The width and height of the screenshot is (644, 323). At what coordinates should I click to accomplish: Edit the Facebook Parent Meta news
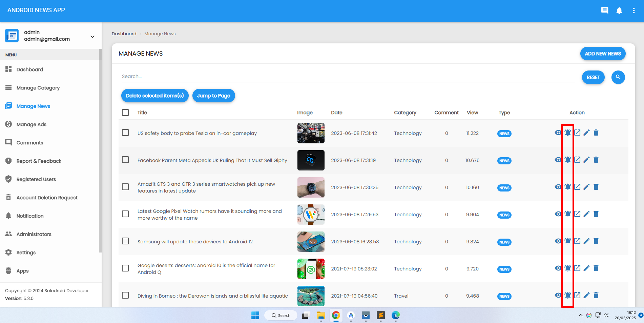pos(586,160)
